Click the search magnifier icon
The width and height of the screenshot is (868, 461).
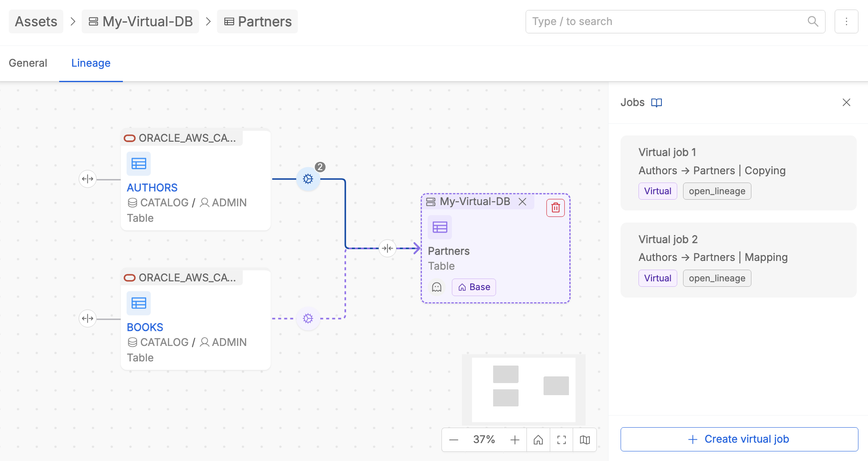coord(813,21)
